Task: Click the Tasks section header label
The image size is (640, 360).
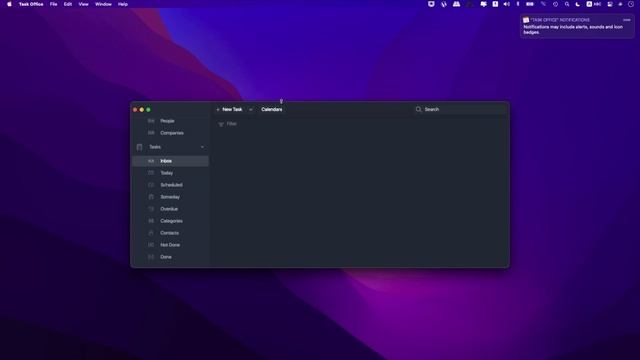Action: (x=155, y=147)
